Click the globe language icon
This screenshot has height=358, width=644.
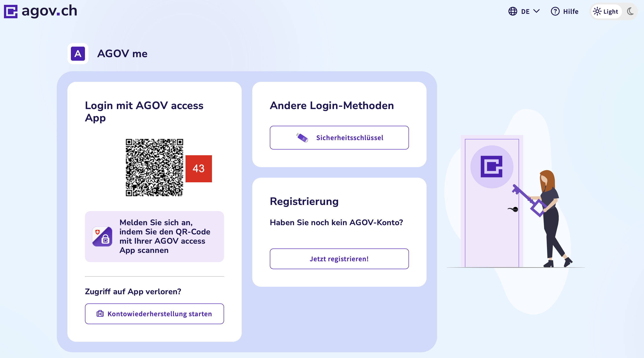click(x=513, y=11)
